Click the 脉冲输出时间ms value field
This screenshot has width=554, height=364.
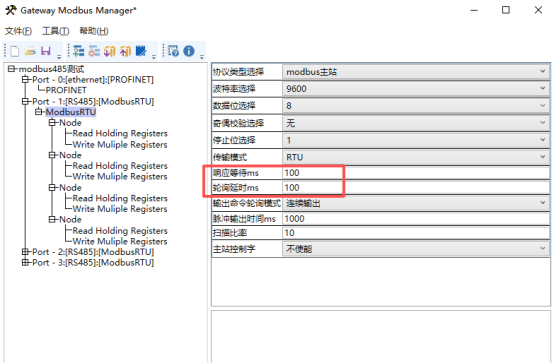(x=416, y=219)
